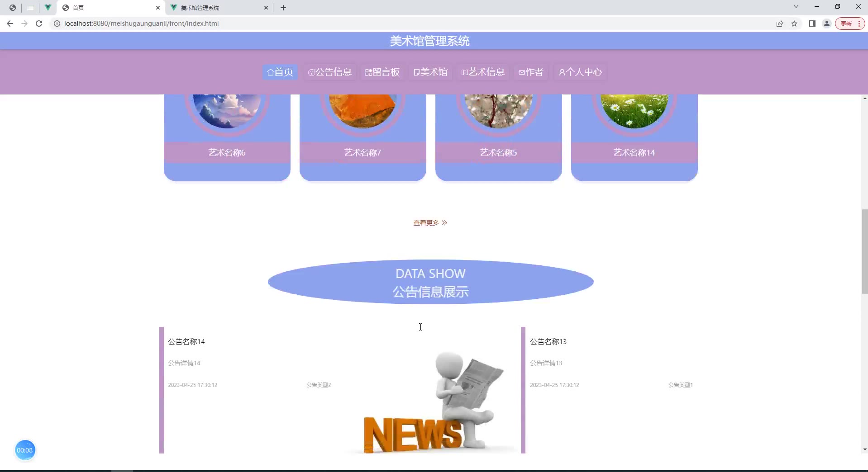Viewport: 868px width, 472px height.
Task: Click 公告详情13 description text
Action: tap(546, 363)
